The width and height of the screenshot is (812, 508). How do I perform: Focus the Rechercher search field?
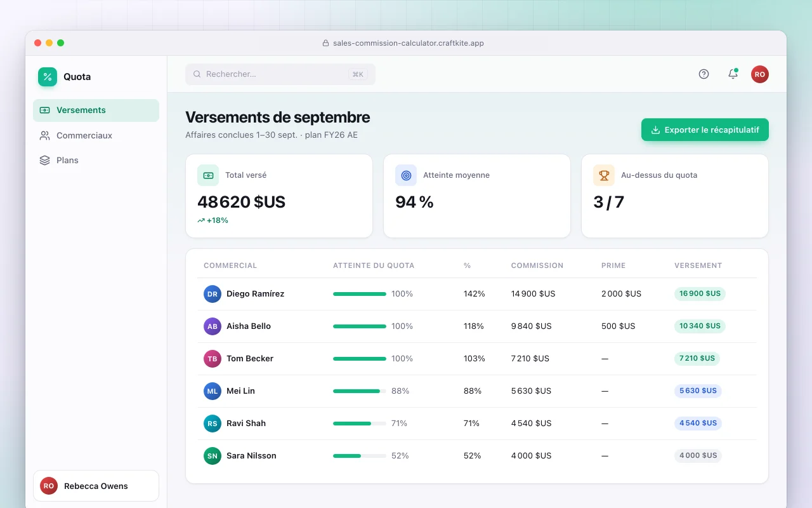[x=280, y=74]
